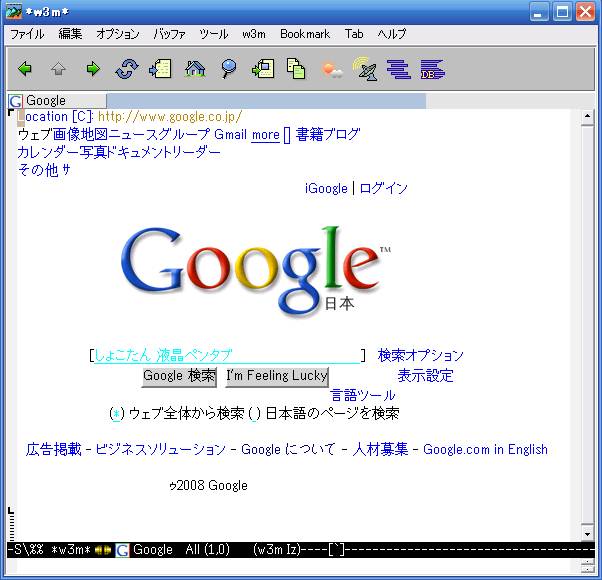The image size is (602, 580).
Task: Click the green Back arrow icon
Action: [25, 69]
